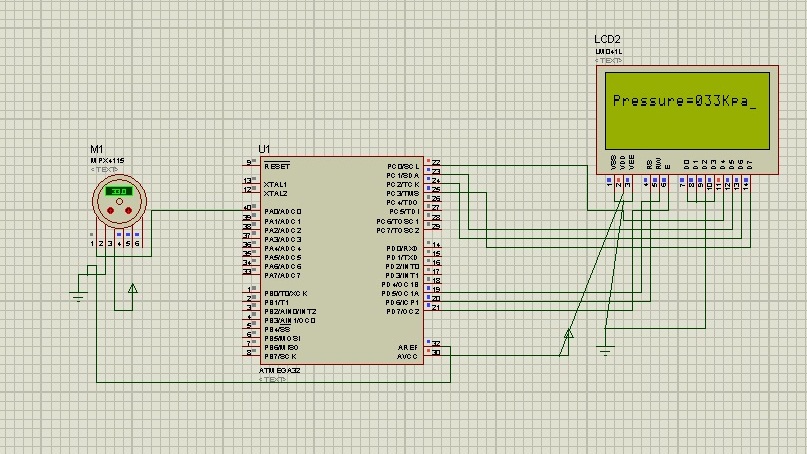Select the RESET pin label on U1
This screenshot has width=807, height=454.
pyautogui.click(x=277, y=166)
